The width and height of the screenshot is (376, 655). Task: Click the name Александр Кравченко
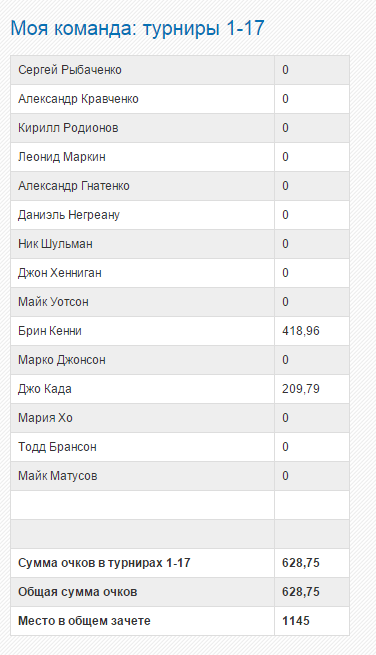(x=78, y=99)
